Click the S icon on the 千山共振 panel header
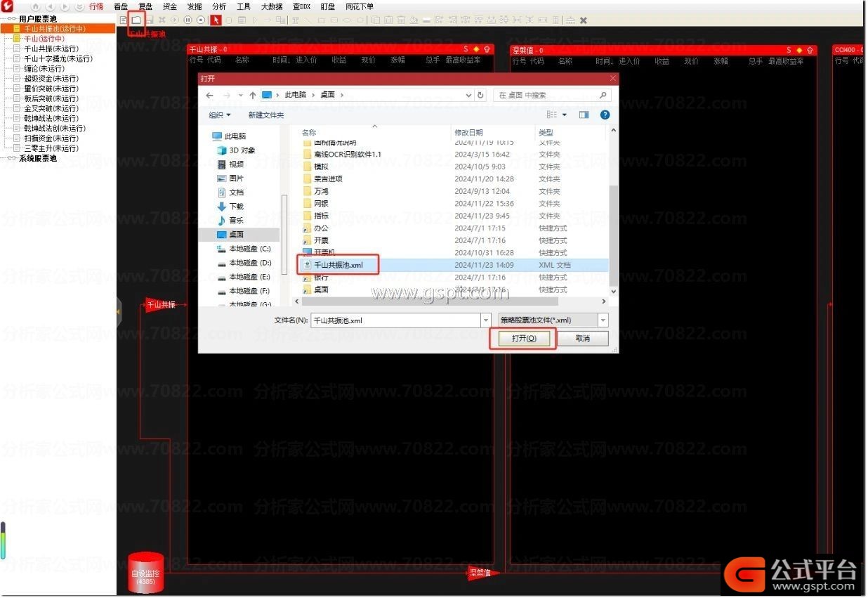 coord(466,50)
